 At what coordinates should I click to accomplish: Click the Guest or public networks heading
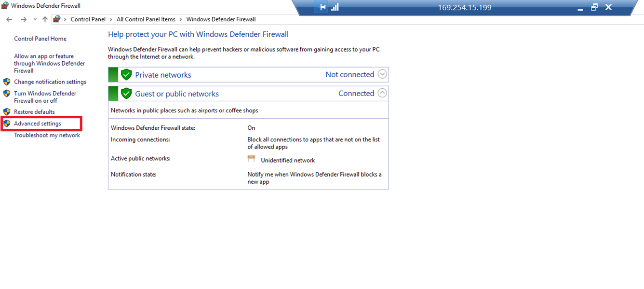point(177,94)
